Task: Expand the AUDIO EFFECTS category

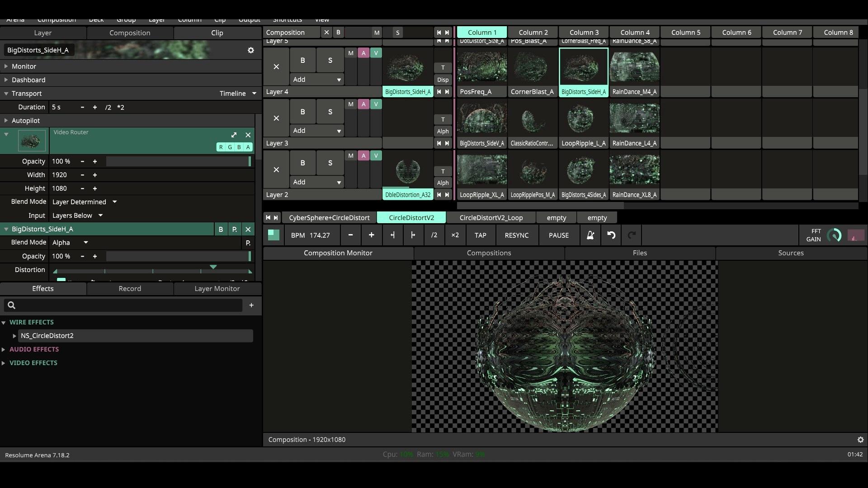Action: click(4, 349)
